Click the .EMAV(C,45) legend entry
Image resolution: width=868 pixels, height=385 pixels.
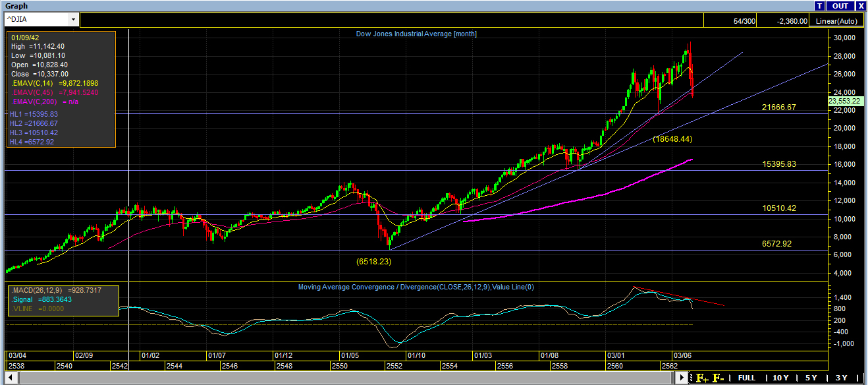[x=54, y=93]
